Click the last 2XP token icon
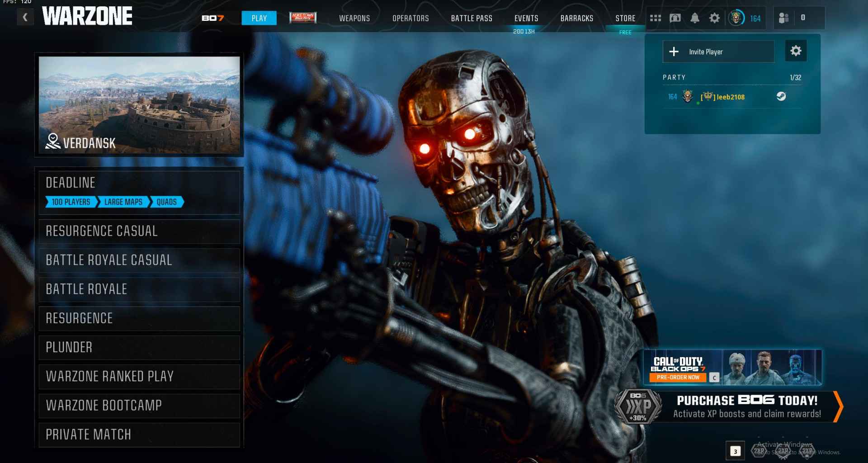 tap(807, 451)
